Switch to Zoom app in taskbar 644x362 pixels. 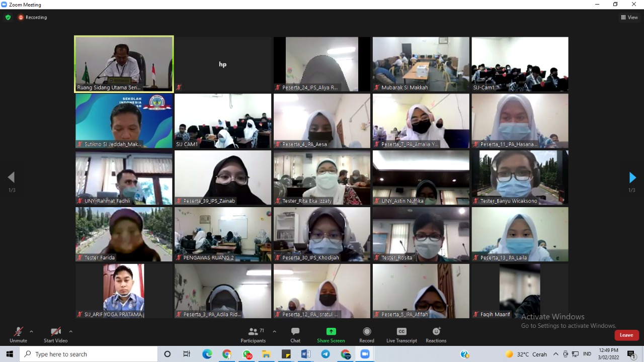pos(365,354)
